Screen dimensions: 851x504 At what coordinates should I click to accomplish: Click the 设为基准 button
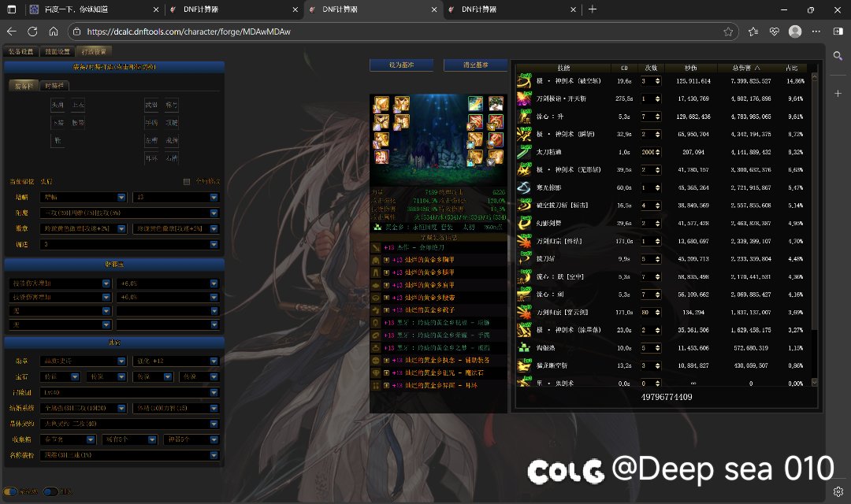point(402,65)
